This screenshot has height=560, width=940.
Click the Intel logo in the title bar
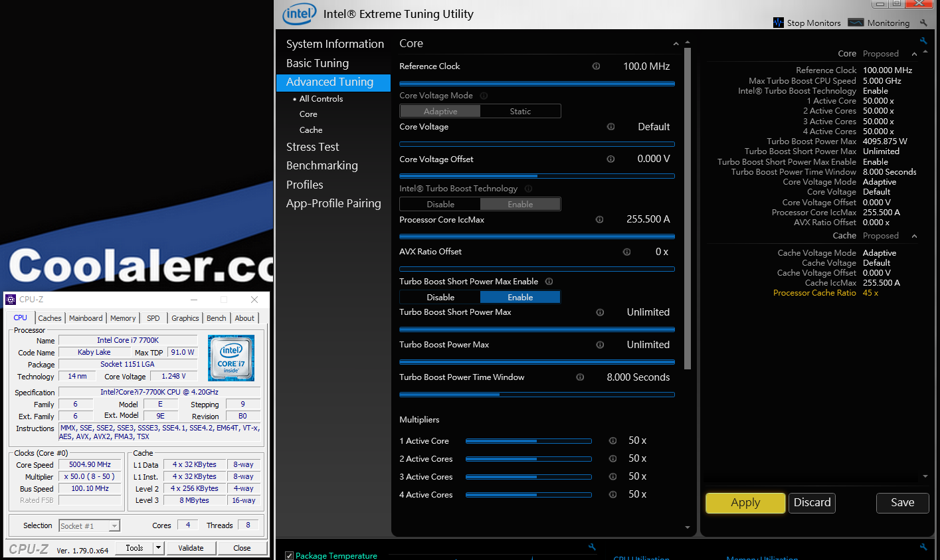tap(300, 14)
